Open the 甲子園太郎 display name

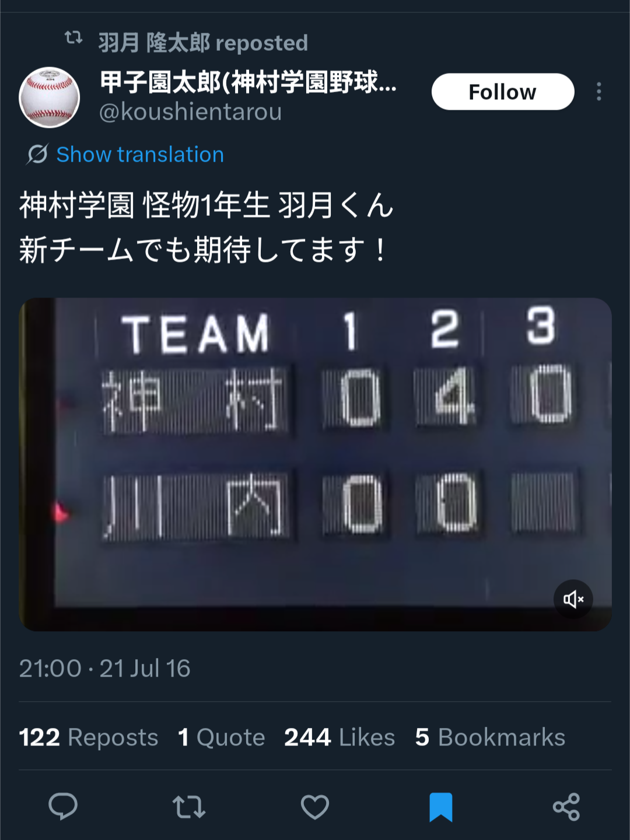(x=249, y=82)
